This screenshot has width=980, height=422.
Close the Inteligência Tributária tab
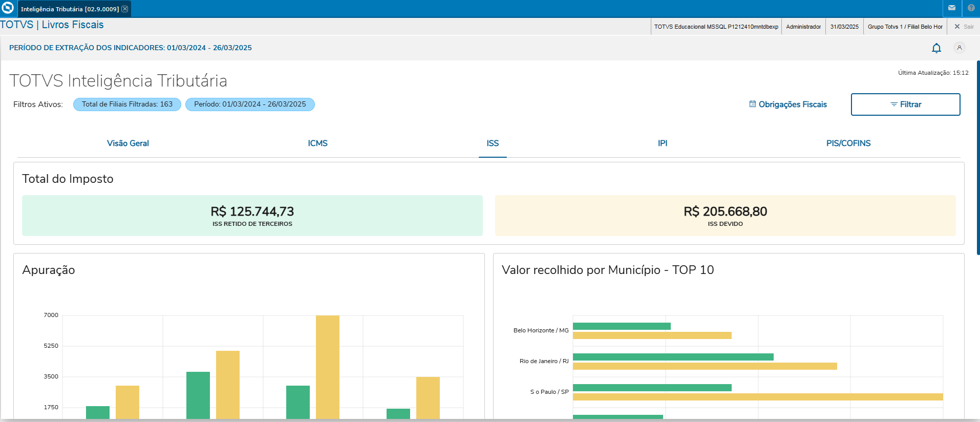point(125,9)
